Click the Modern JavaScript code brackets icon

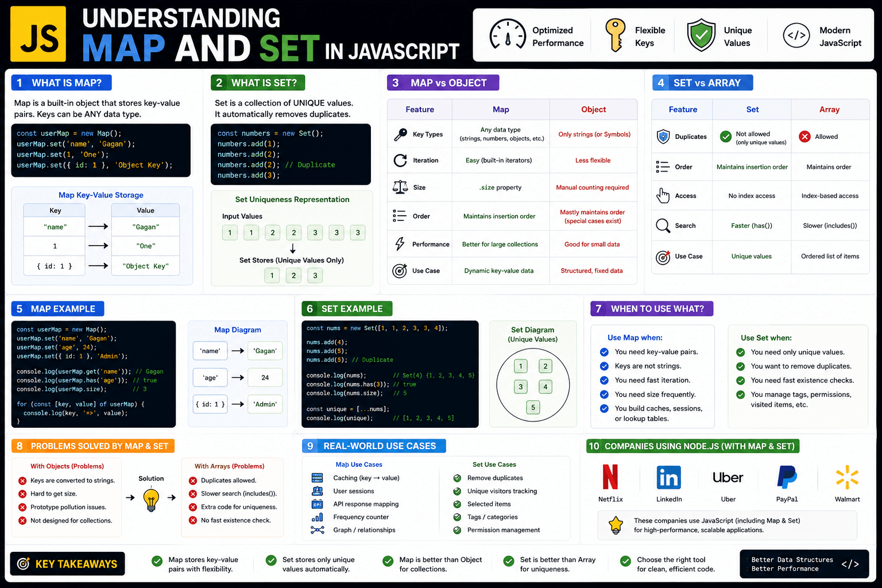[796, 36]
